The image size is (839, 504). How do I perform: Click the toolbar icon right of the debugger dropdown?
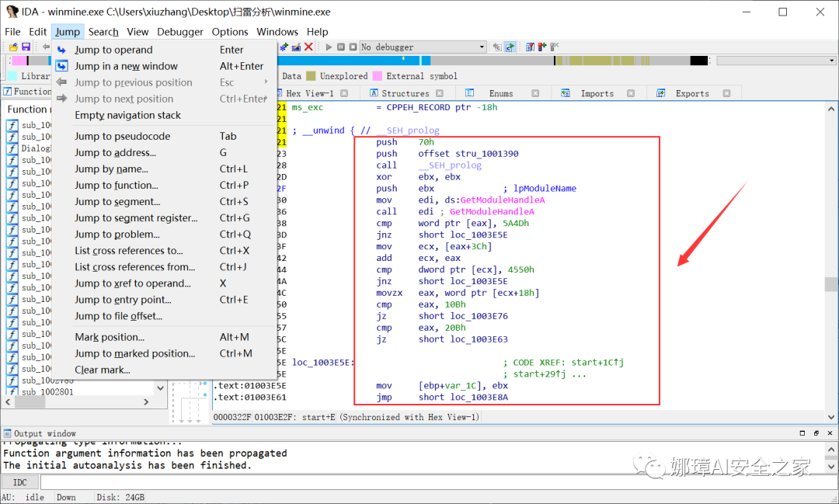(x=497, y=47)
